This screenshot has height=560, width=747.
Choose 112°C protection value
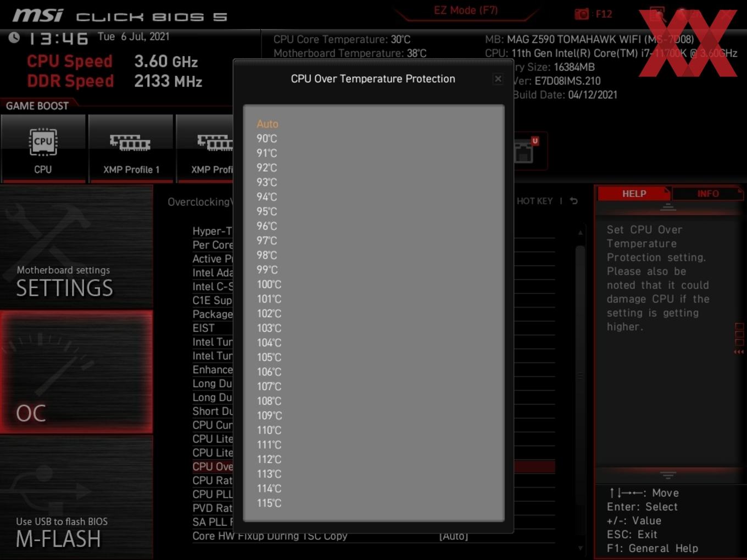coord(269,460)
